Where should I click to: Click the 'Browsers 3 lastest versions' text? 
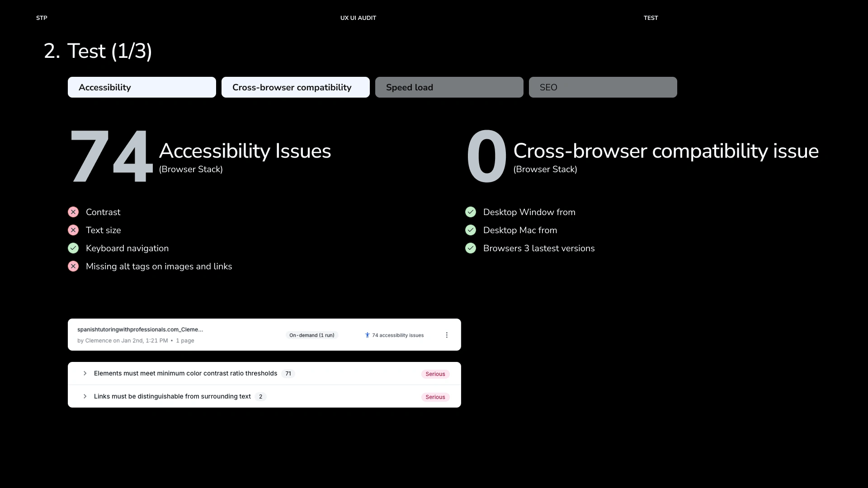point(539,248)
